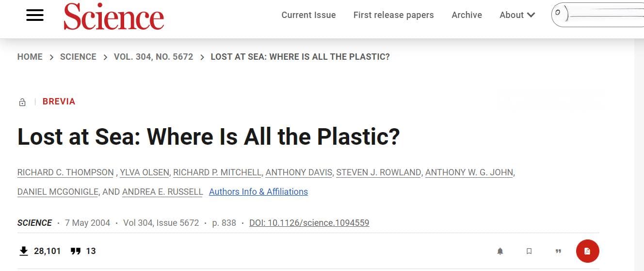Expand the About dropdown menu
Image resolution: width=644 pixels, height=271 pixels.
coord(517,15)
